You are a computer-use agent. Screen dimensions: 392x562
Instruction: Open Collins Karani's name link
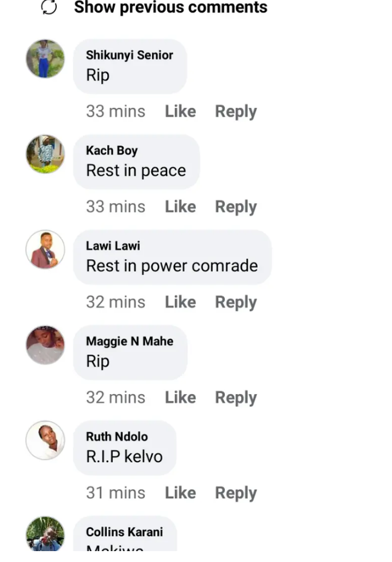click(x=124, y=532)
